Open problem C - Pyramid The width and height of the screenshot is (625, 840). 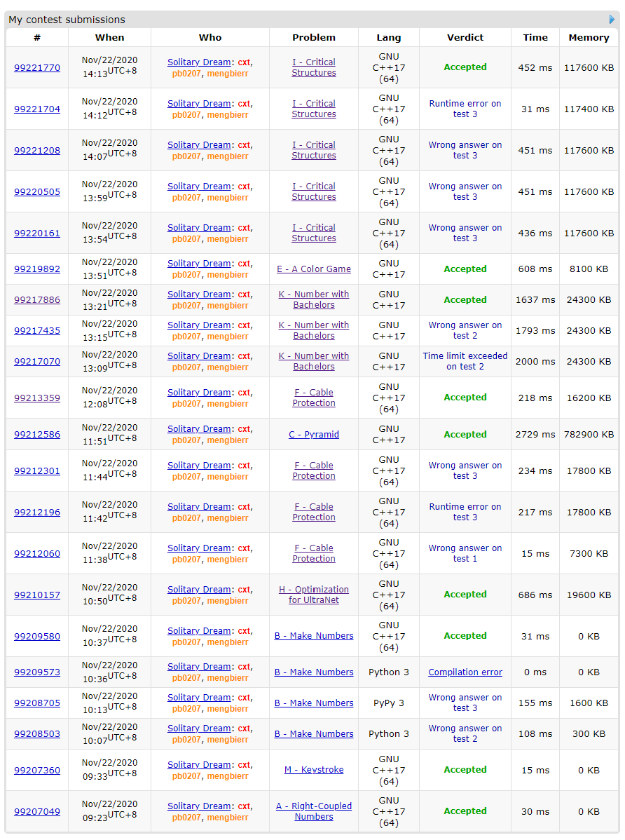point(313,435)
